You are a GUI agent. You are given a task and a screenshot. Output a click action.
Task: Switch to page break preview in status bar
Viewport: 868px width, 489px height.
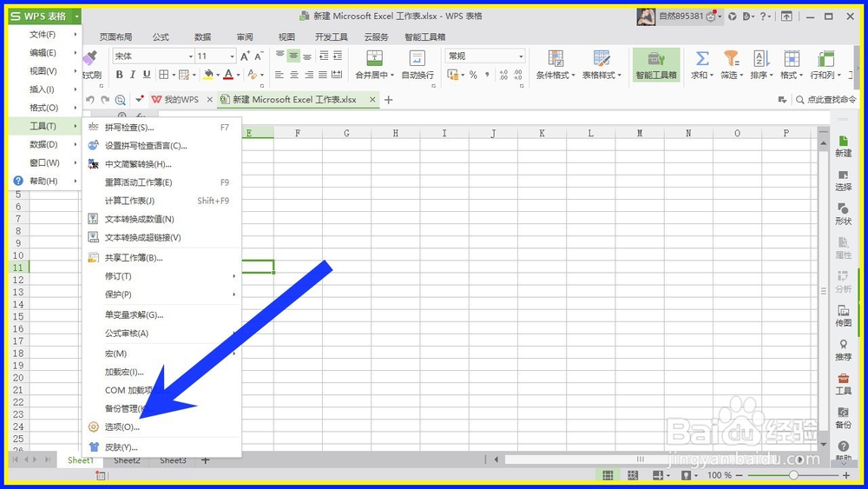click(x=633, y=475)
